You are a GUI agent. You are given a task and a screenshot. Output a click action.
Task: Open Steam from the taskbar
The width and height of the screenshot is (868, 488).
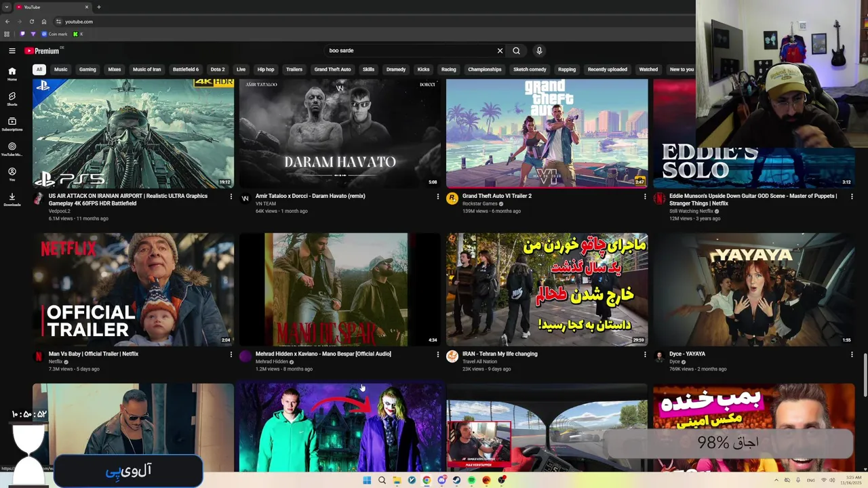tap(456, 480)
